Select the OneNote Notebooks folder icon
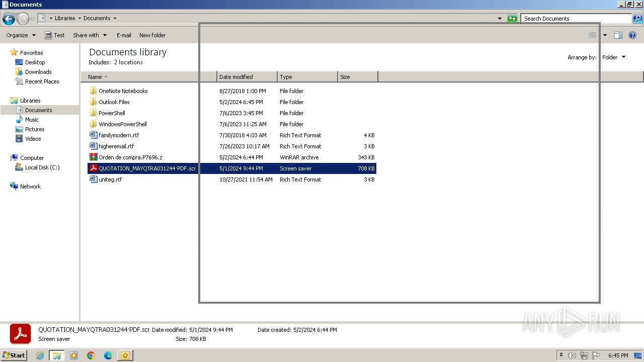 coord(93,91)
